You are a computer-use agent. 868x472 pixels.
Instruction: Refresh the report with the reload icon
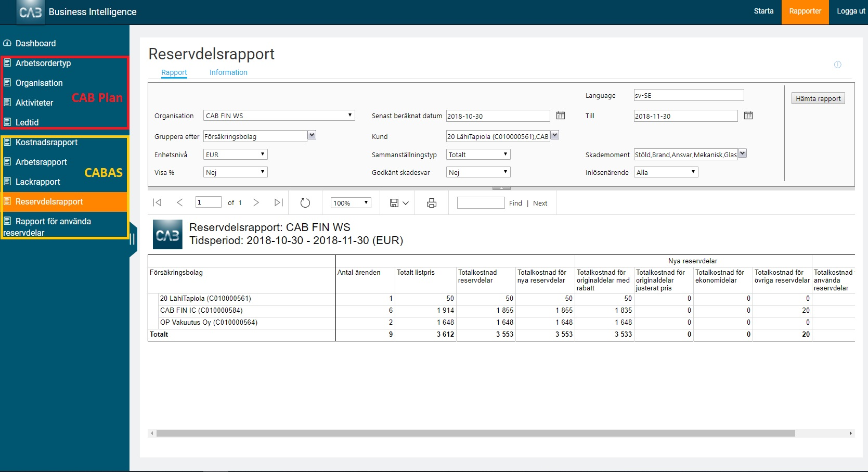[305, 203]
